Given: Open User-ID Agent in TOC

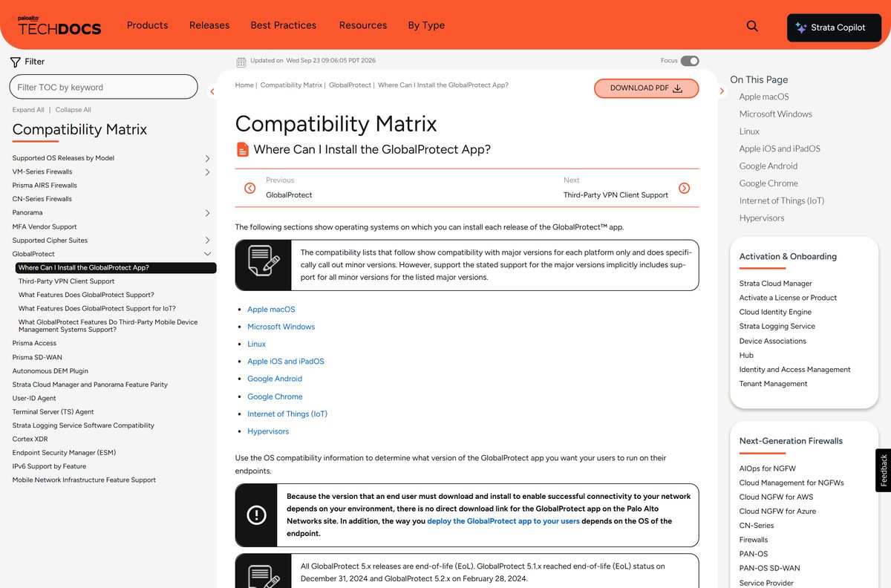Looking at the screenshot, I should [x=34, y=398].
